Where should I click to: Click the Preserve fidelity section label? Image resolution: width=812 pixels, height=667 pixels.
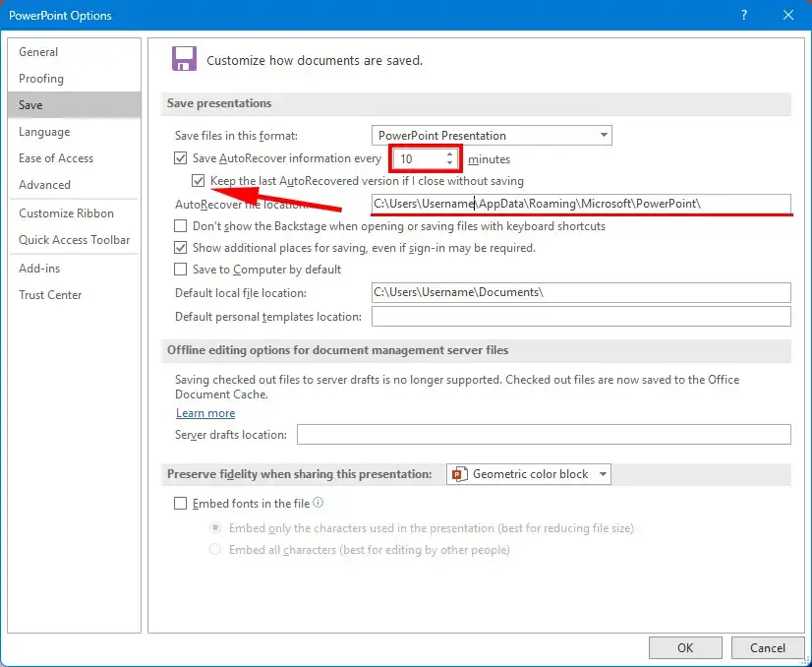click(x=299, y=474)
